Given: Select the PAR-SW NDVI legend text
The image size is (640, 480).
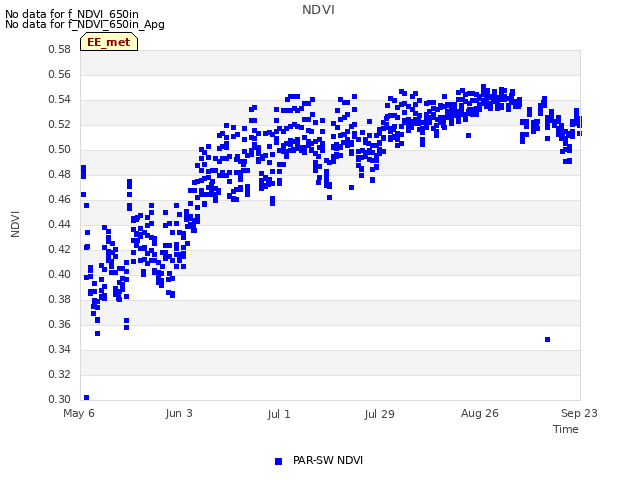Looking at the screenshot, I should tap(328, 460).
